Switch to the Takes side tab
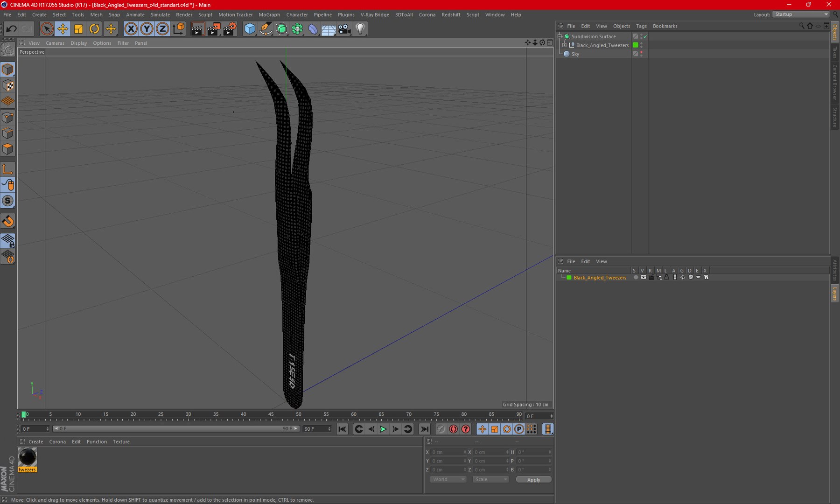 tap(835, 52)
